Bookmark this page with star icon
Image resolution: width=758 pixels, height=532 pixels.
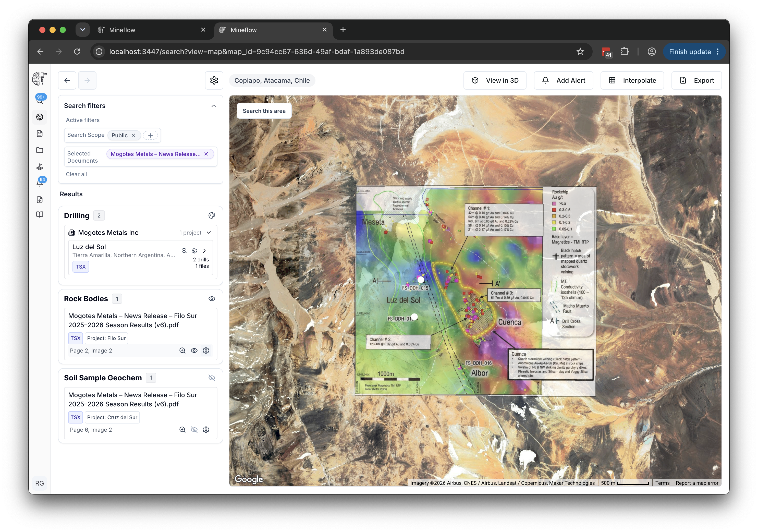tap(580, 52)
